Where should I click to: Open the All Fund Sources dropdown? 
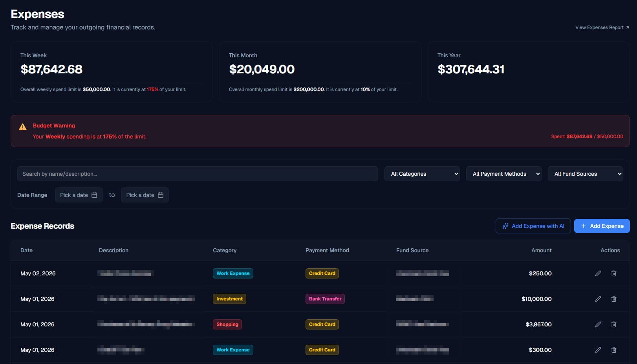(586, 174)
